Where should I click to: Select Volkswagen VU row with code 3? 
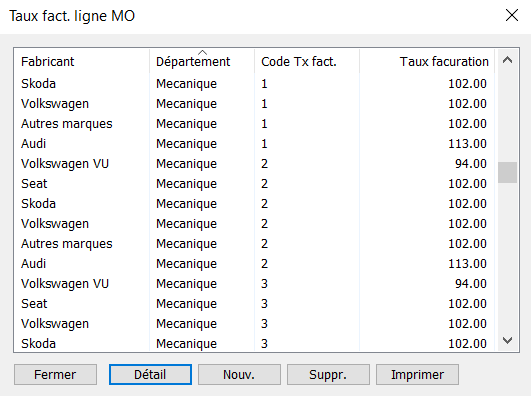point(254,284)
